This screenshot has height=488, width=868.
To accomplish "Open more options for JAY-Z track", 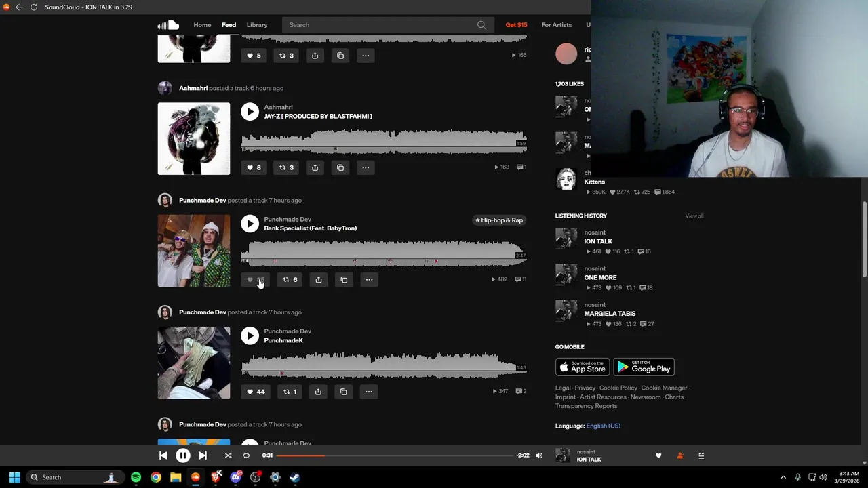I will click(x=366, y=167).
